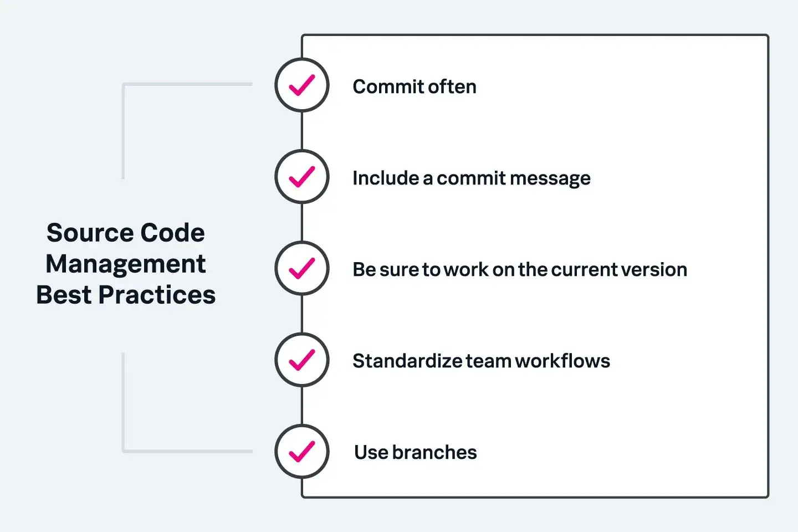Select the checkmark next to Include a commit message
Viewport: 798px width, 532px height.
pyautogui.click(x=302, y=177)
